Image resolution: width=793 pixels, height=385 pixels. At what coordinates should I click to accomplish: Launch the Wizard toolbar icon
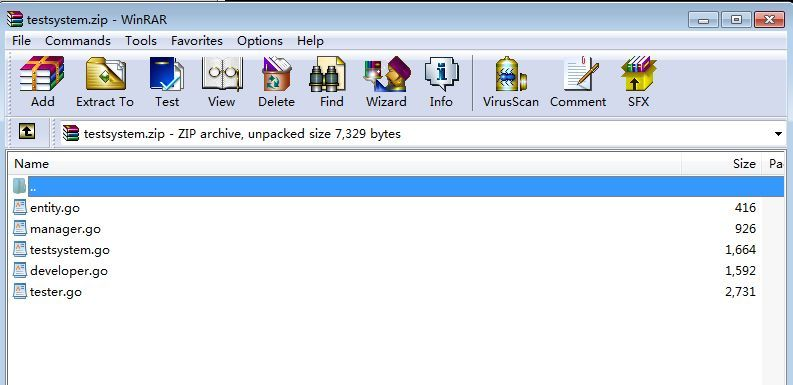(x=386, y=74)
